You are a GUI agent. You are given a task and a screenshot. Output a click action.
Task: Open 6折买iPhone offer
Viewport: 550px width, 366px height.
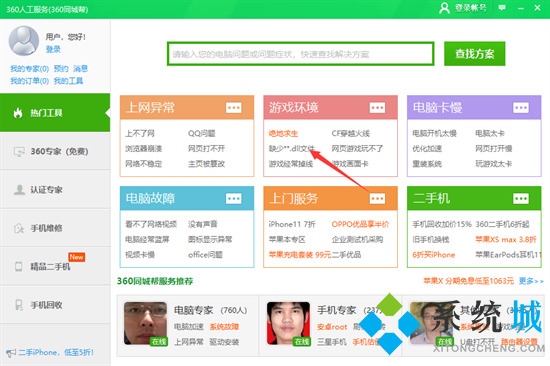pyautogui.click(x=434, y=254)
